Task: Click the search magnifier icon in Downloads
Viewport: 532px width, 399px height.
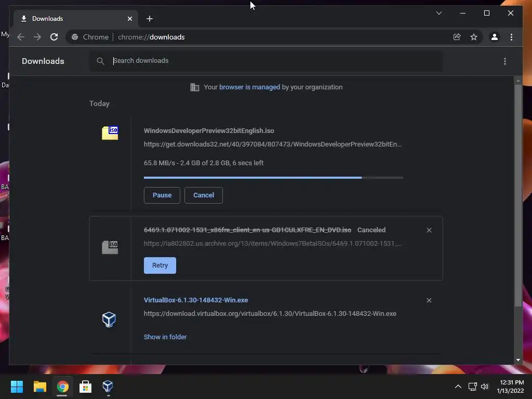Action: [x=100, y=61]
